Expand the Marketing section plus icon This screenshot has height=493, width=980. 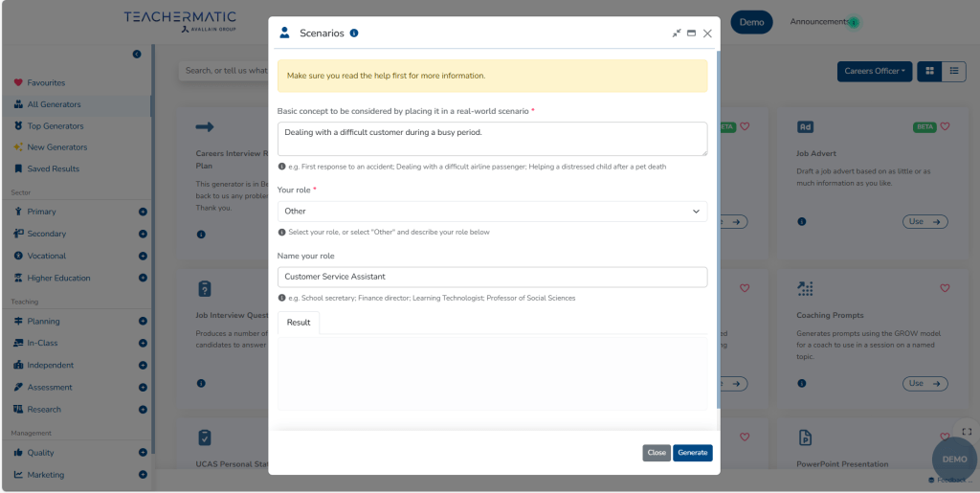coord(143,475)
